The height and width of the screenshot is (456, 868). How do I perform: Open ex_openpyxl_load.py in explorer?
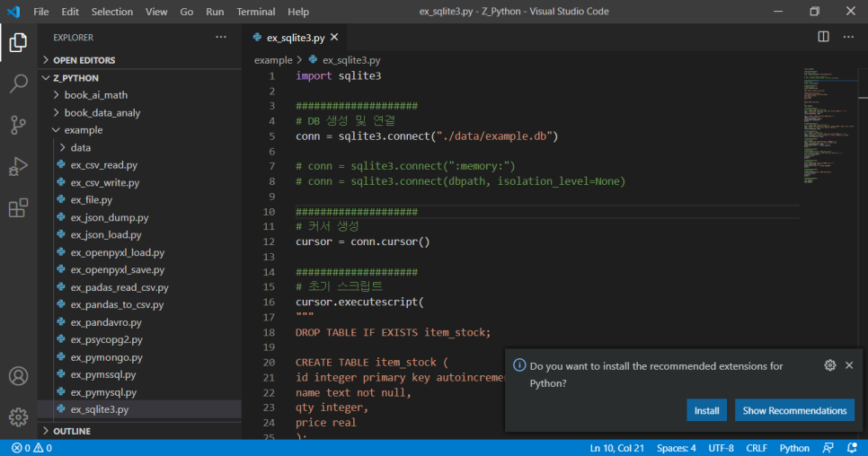pos(139,252)
